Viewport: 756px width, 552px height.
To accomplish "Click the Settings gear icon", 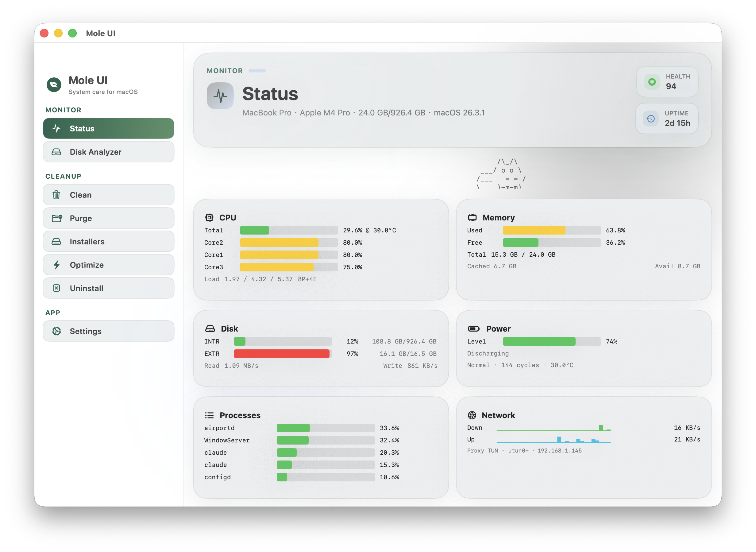I will pyautogui.click(x=56, y=331).
